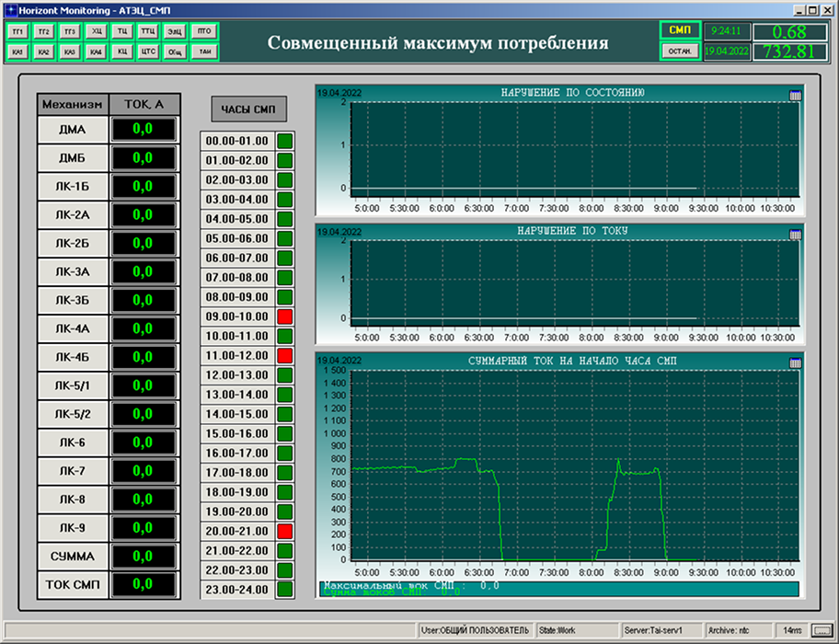Click calendar icon on НАРУШЕНИЕ ПО ТОКУ chart
This screenshot has height=644, width=839.
pyautogui.click(x=796, y=235)
